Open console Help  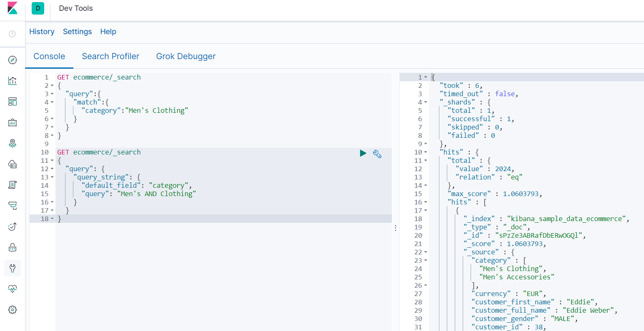click(x=108, y=32)
